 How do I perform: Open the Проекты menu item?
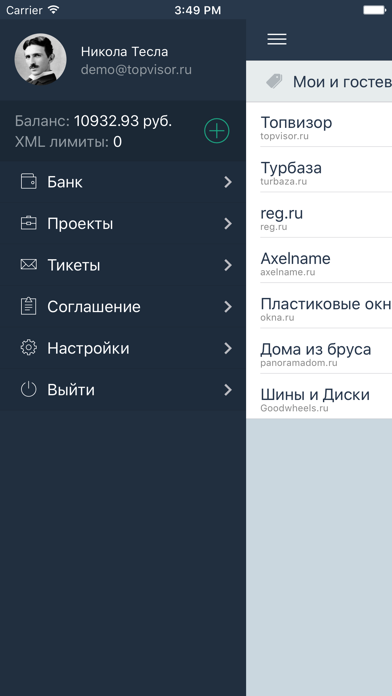(x=123, y=223)
